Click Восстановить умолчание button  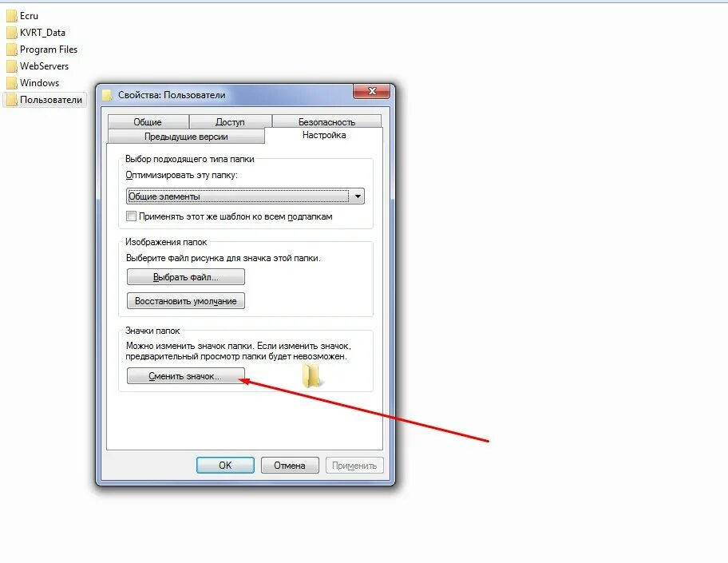pyautogui.click(x=186, y=301)
